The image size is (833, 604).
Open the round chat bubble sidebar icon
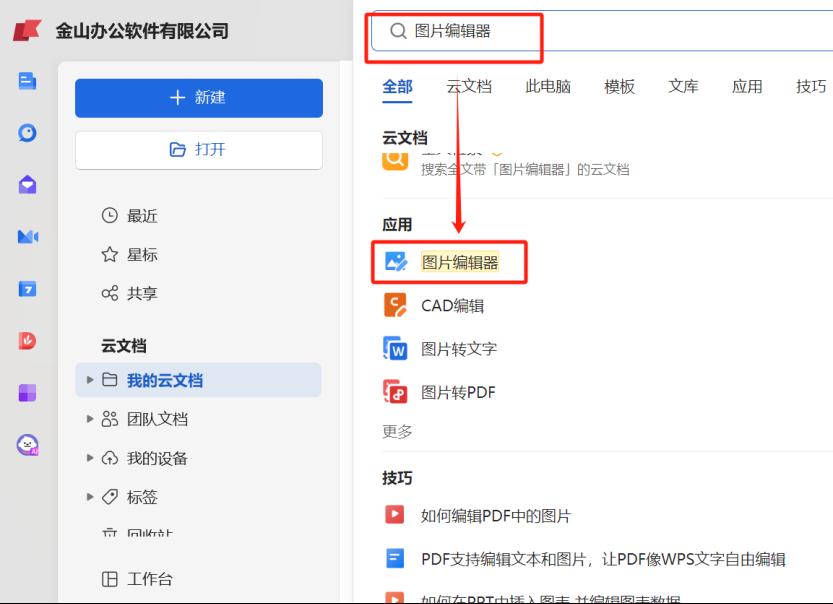pyautogui.click(x=27, y=132)
